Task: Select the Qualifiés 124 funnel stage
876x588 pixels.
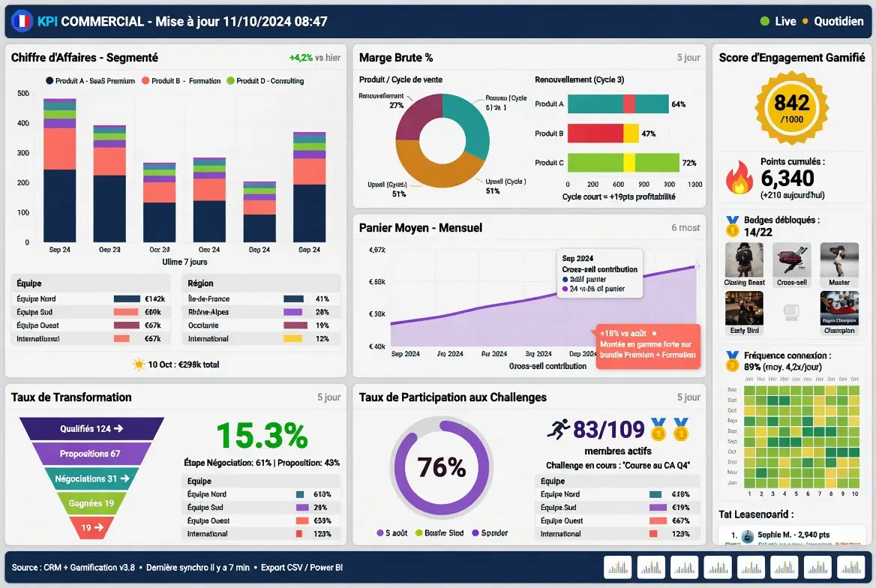Action: (91, 429)
